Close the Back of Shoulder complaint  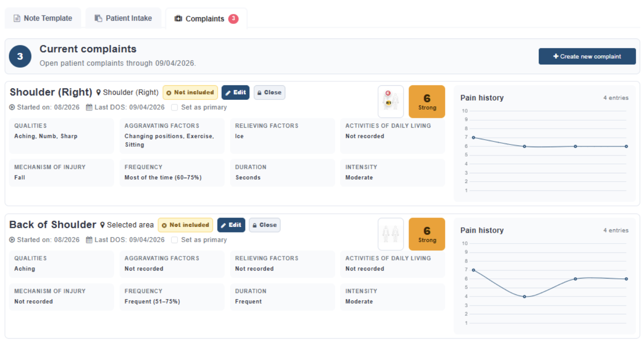(265, 225)
